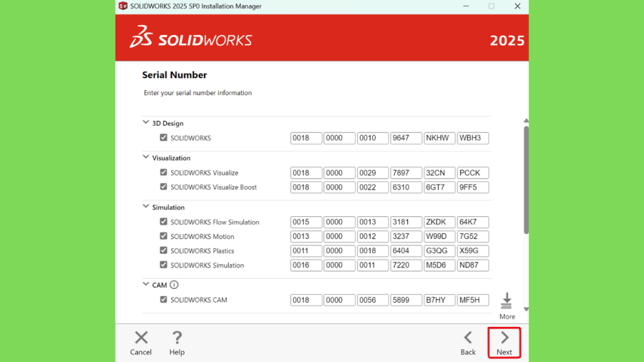Viewport: 644px width, 362px height.
Task: Uncheck the SOLIDWORKS product checkbox
Action: click(x=164, y=138)
